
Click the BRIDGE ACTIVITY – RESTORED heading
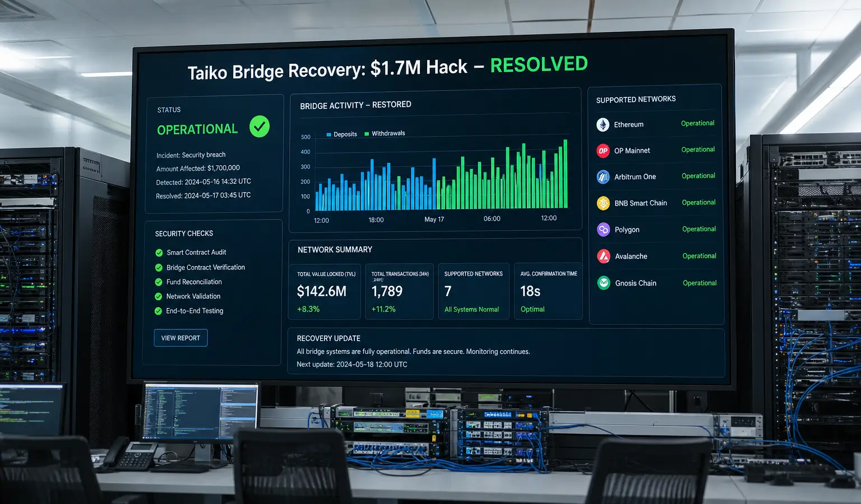pos(355,105)
